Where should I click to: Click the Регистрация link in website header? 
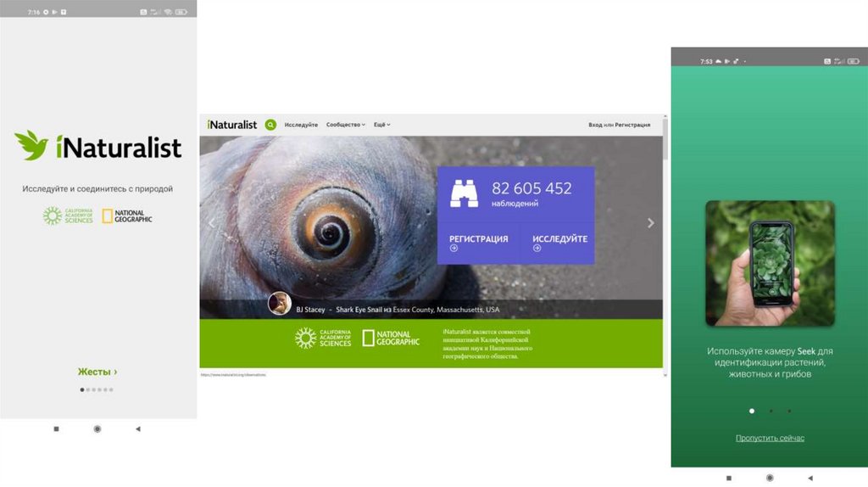[632, 125]
